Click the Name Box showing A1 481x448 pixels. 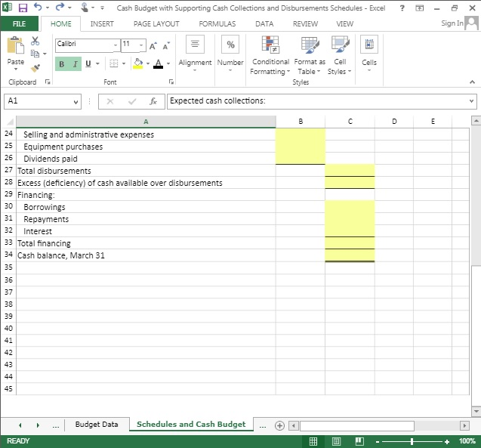click(42, 101)
